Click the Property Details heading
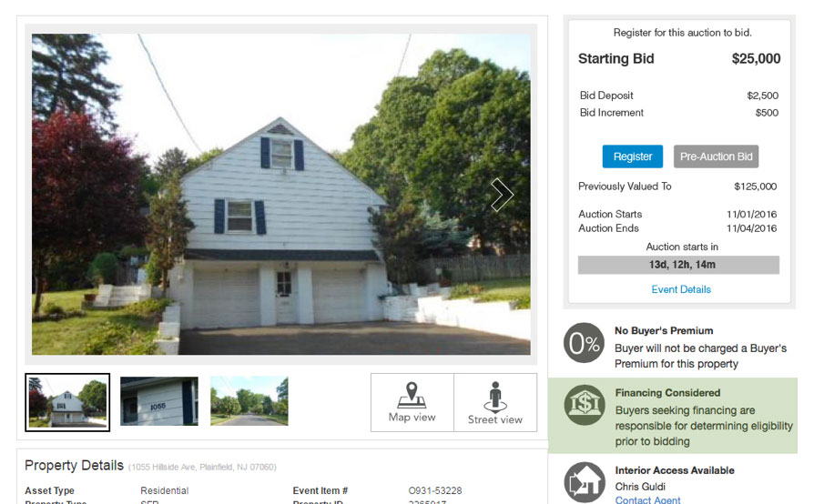The height and width of the screenshot is (504, 814). 75,465
